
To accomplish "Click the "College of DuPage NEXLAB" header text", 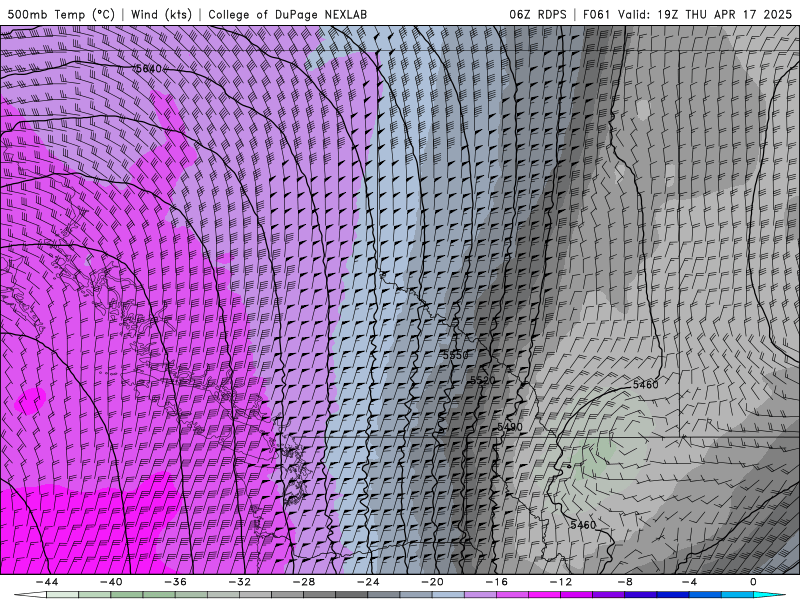I will tap(287, 14).
